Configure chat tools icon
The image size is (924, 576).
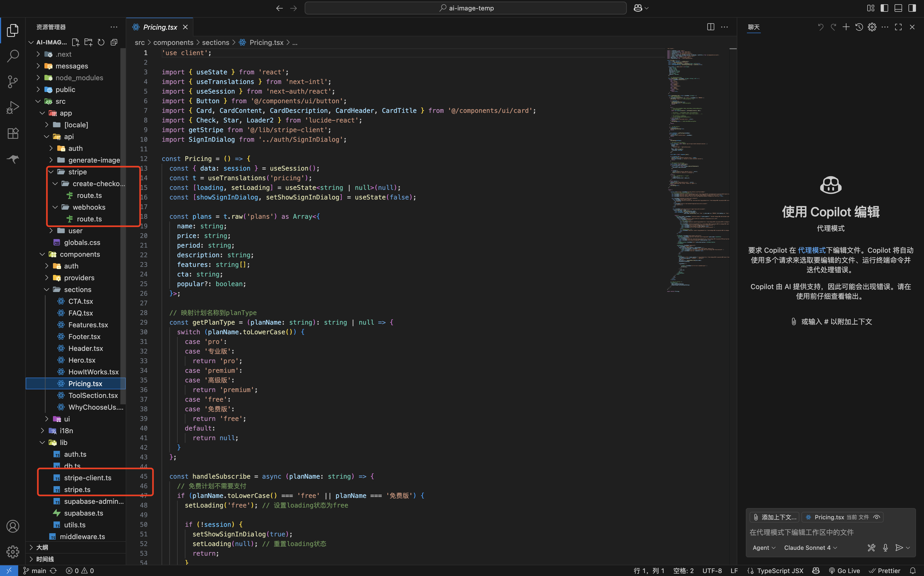click(x=871, y=548)
